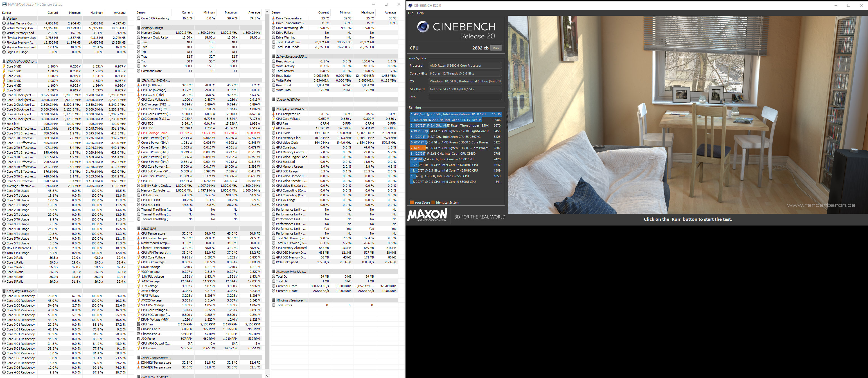Open the File menu in Cinebench
868x378 pixels.
[411, 13]
